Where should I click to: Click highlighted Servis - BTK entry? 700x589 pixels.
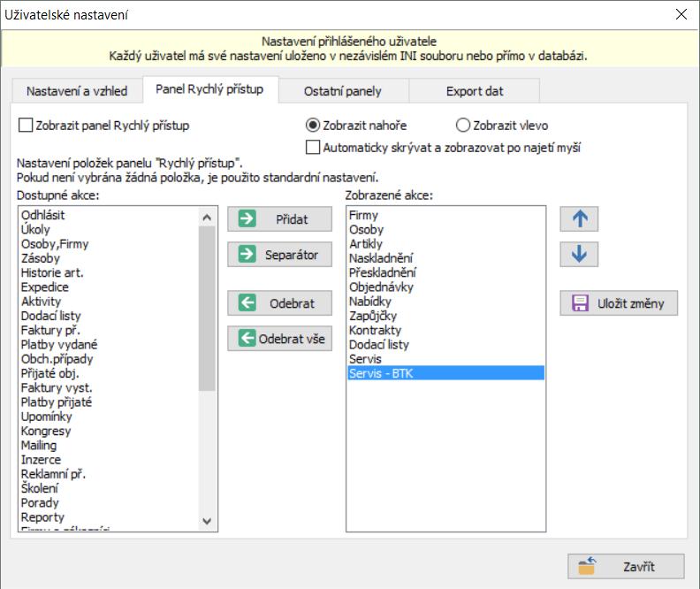446,373
